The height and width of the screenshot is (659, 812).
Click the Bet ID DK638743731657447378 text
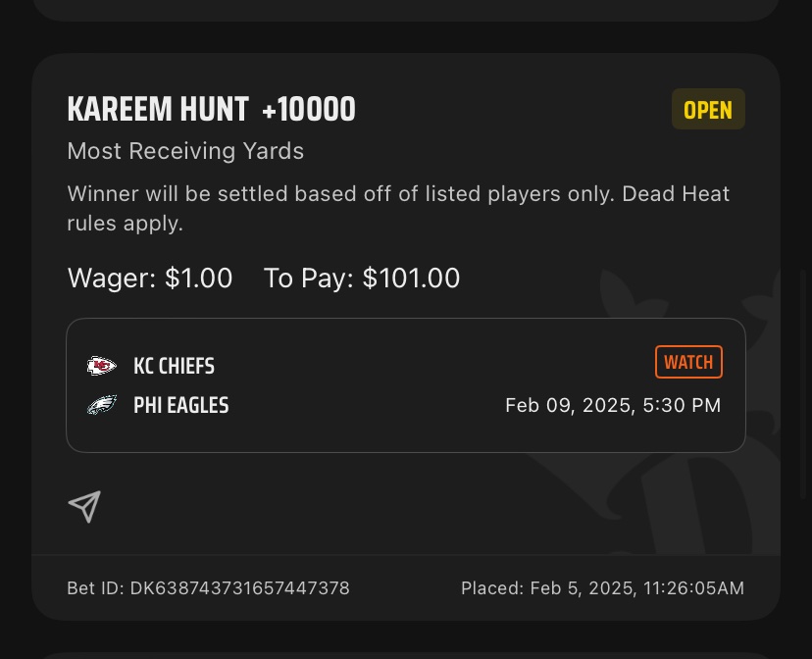pyautogui.click(x=208, y=588)
